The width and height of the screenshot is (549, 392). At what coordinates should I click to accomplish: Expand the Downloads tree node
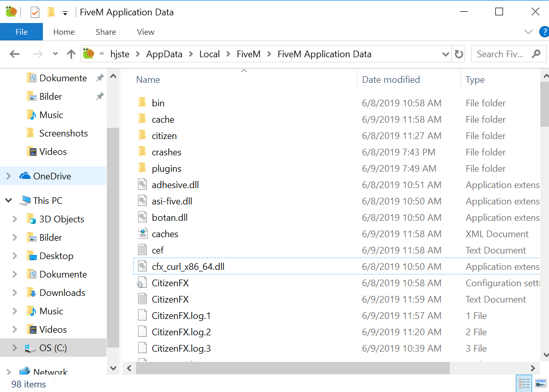15,293
